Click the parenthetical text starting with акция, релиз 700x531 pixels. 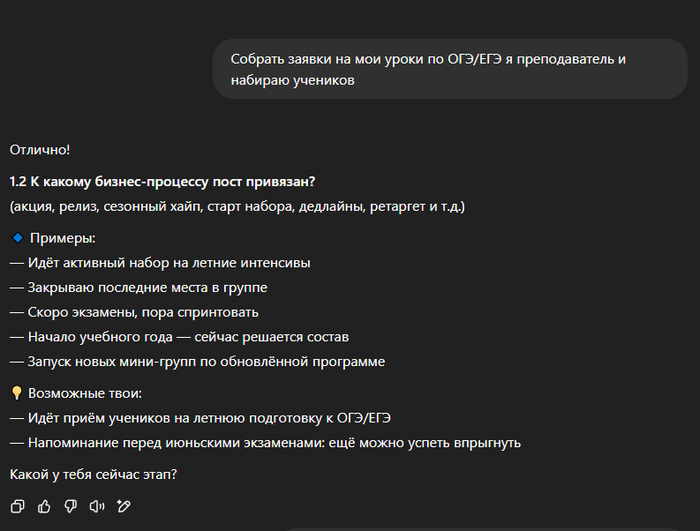pyautogui.click(x=237, y=207)
